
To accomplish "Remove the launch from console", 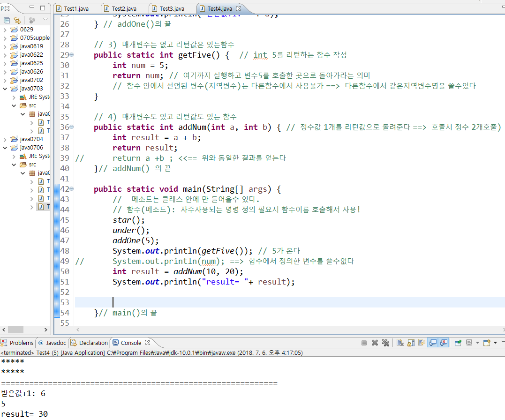I will (x=375, y=343).
